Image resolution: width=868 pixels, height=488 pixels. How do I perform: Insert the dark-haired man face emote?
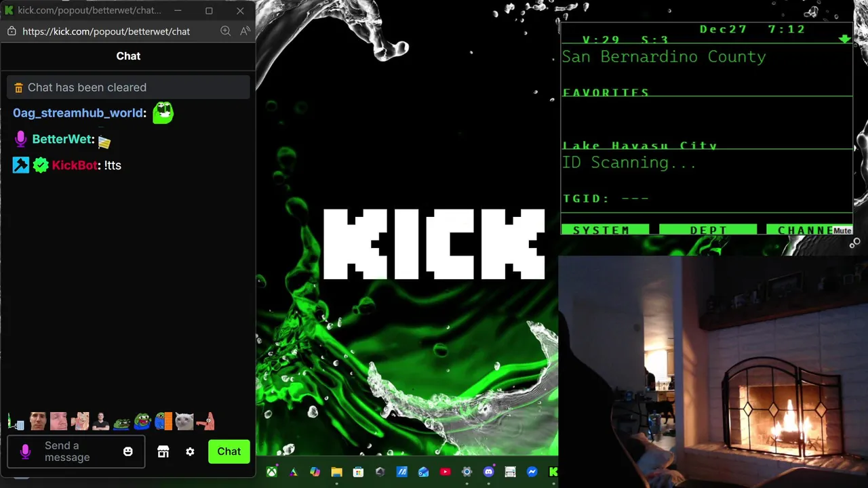coord(37,422)
